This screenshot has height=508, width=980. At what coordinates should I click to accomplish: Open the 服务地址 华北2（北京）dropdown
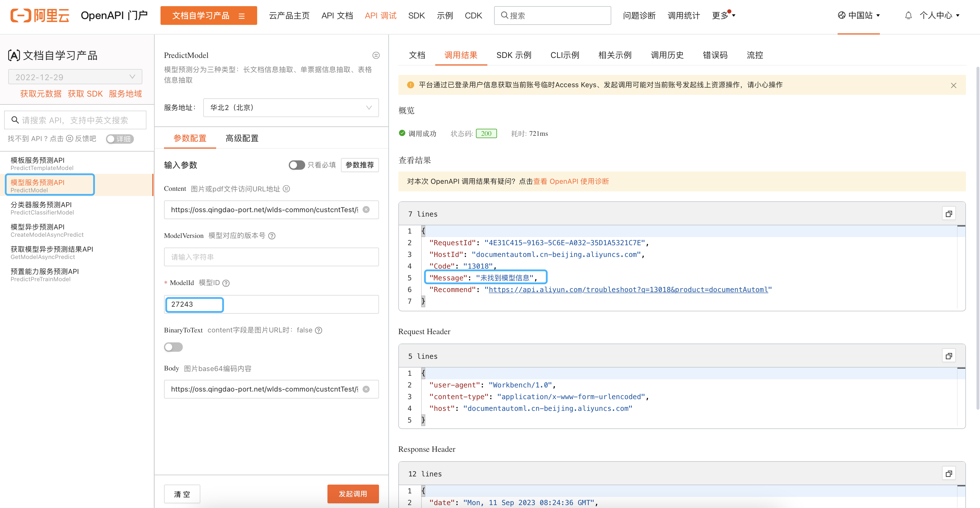click(x=291, y=107)
